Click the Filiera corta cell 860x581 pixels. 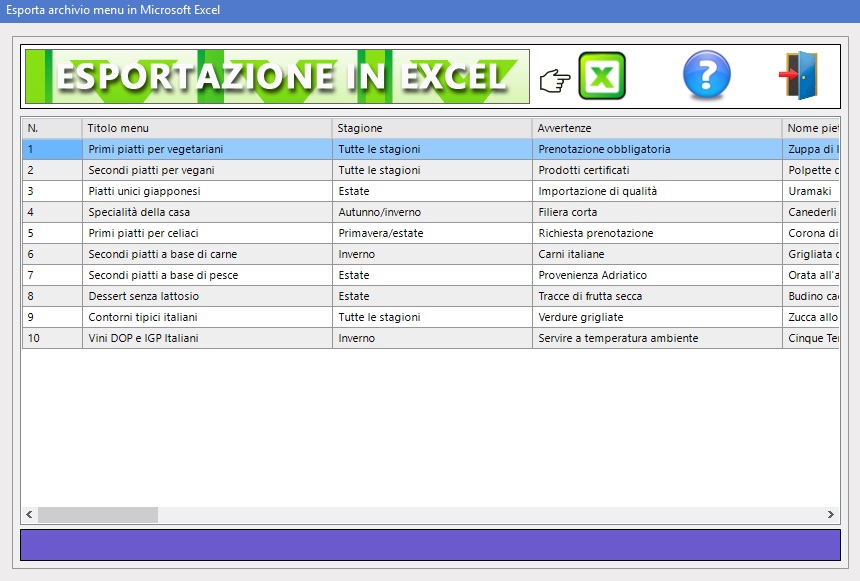(x=657, y=212)
